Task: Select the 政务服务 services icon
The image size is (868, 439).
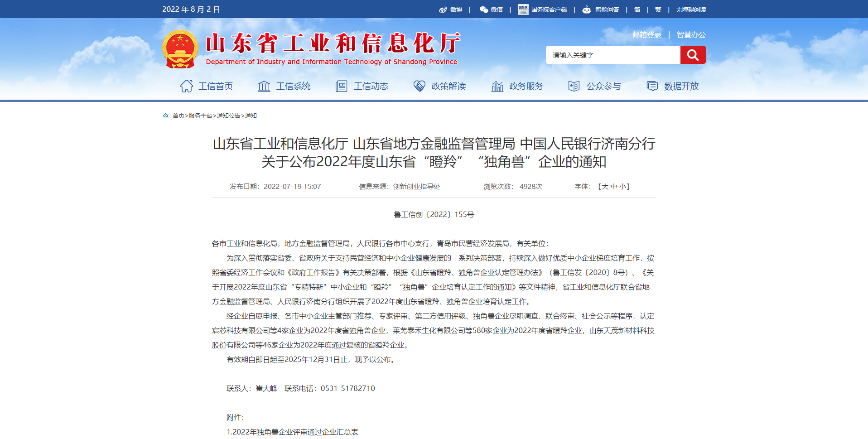Action: pos(497,86)
